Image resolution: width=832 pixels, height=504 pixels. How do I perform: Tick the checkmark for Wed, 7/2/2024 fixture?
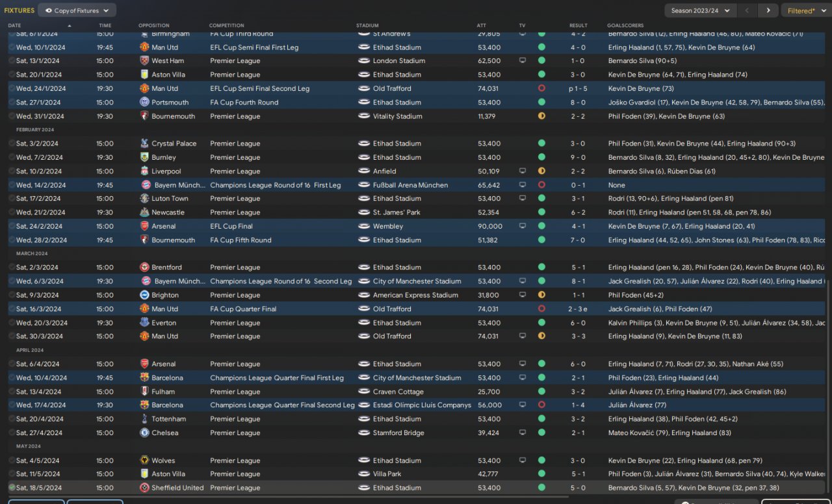(12, 157)
